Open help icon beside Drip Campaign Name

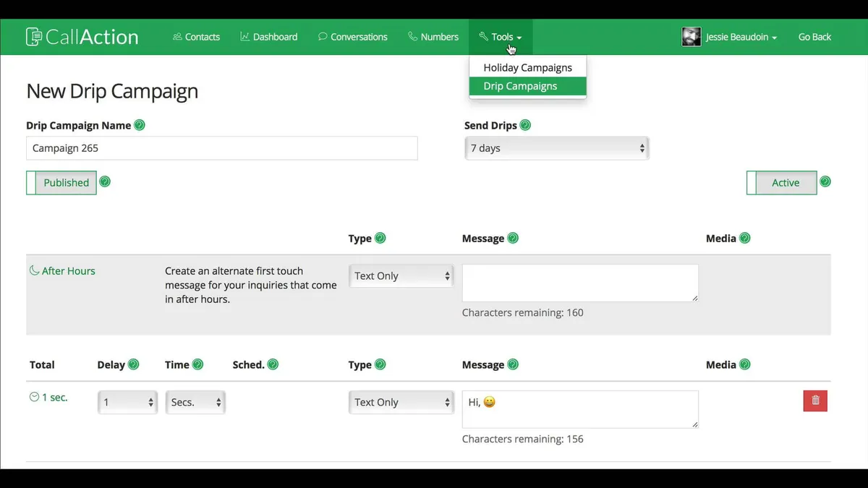click(x=140, y=125)
